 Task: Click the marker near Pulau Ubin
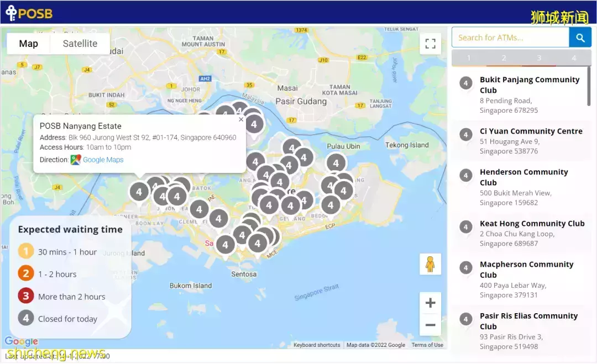[x=336, y=163]
